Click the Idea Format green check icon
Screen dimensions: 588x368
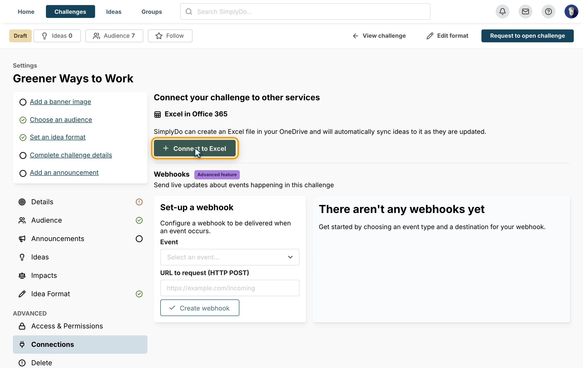pyautogui.click(x=139, y=294)
